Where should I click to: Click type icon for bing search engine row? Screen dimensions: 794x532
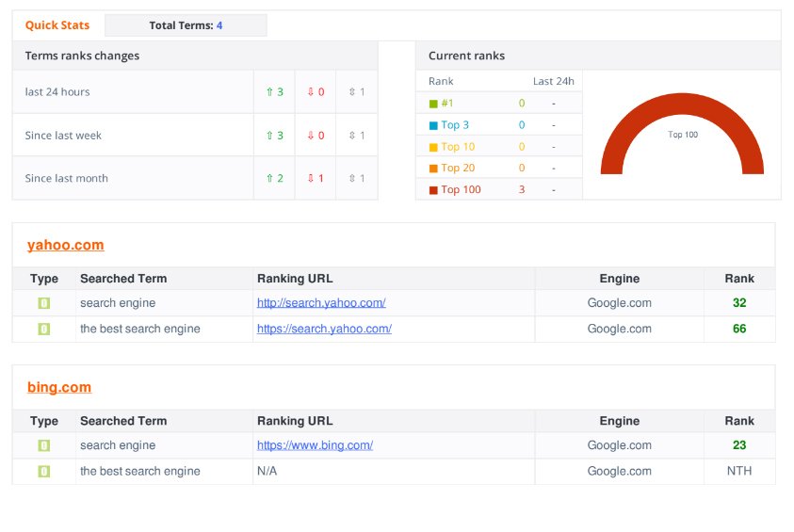(44, 445)
